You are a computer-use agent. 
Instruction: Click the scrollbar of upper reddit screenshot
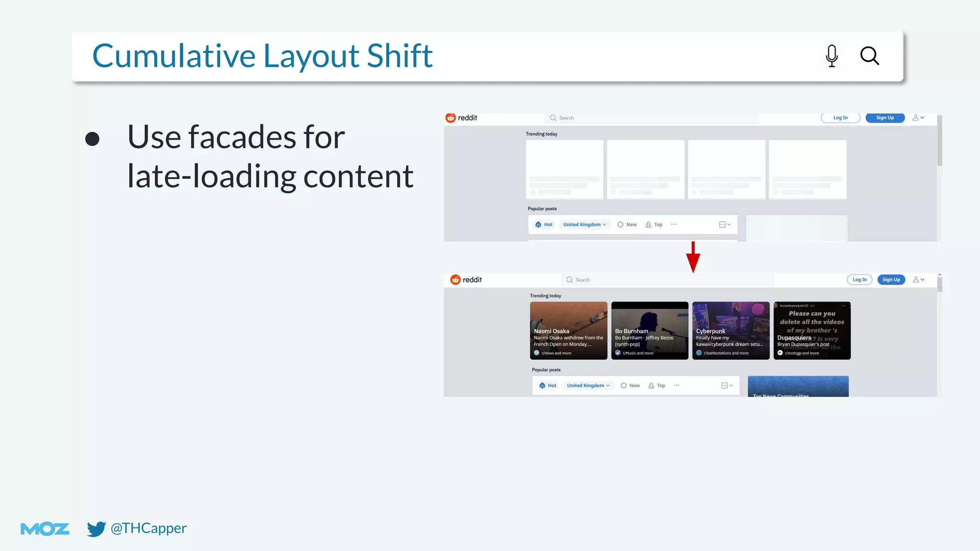click(939, 141)
